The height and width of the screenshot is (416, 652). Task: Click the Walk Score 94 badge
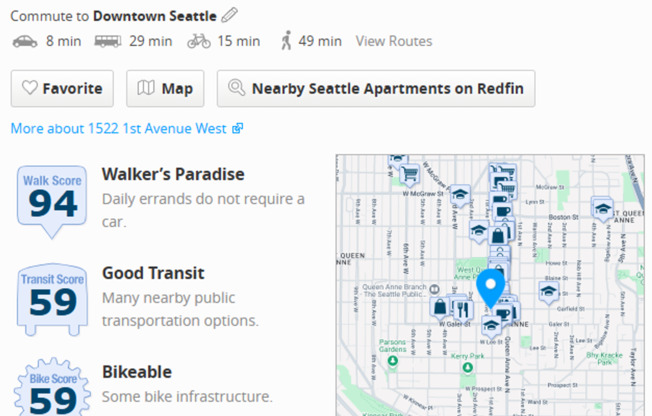point(52,202)
